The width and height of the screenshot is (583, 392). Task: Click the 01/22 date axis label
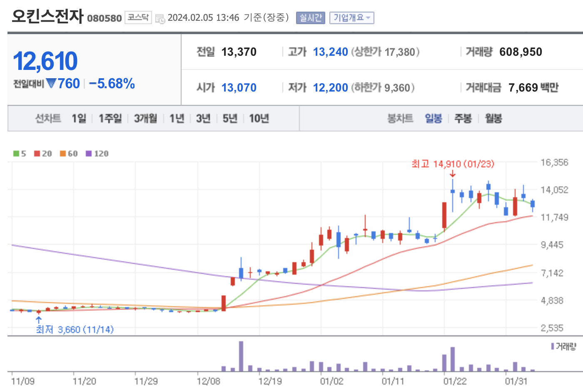(455, 381)
